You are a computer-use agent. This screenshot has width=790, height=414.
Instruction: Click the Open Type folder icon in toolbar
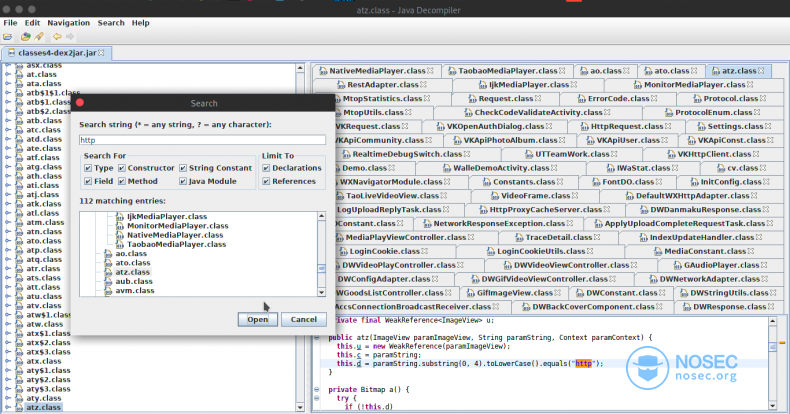pyautogui.click(x=25, y=36)
